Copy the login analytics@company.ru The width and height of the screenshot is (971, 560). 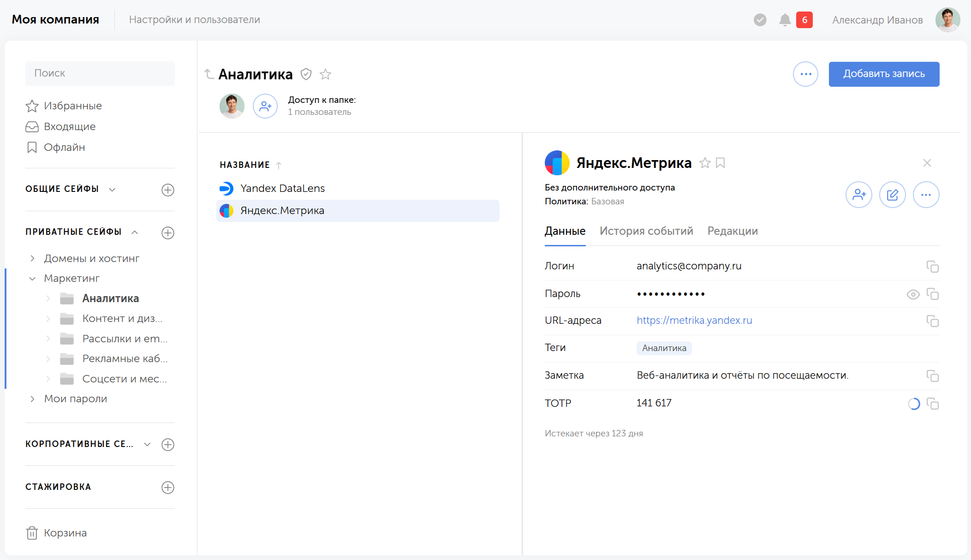tap(932, 267)
